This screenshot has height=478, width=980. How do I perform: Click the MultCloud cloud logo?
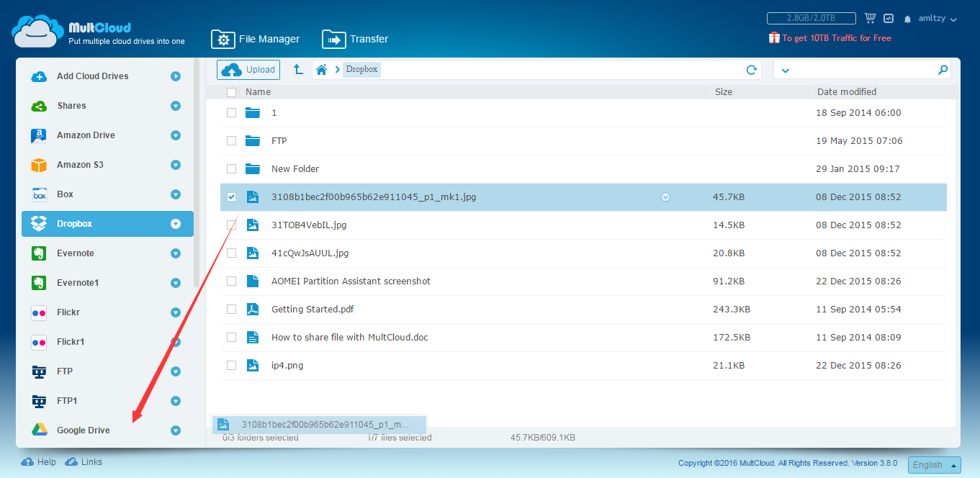[x=37, y=31]
